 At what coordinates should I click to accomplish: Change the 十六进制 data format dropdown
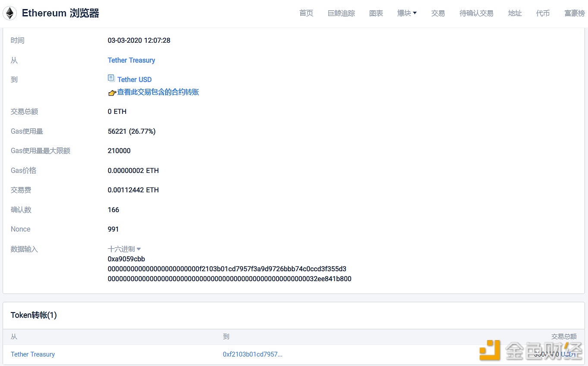pos(124,249)
